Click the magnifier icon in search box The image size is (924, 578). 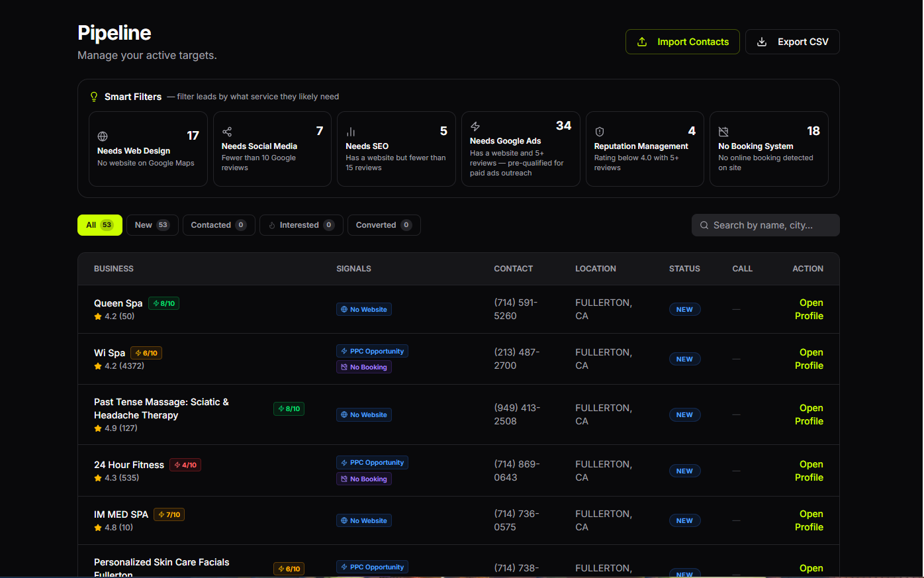pyautogui.click(x=704, y=225)
